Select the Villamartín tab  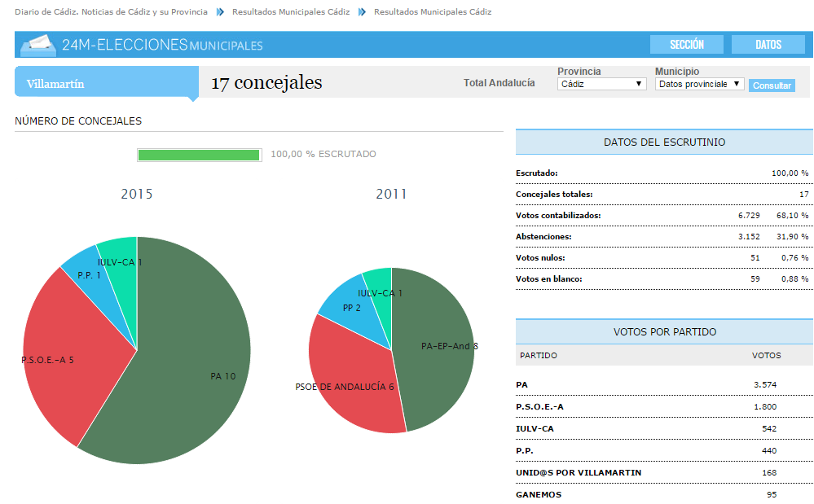pyautogui.click(x=107, y=81)
